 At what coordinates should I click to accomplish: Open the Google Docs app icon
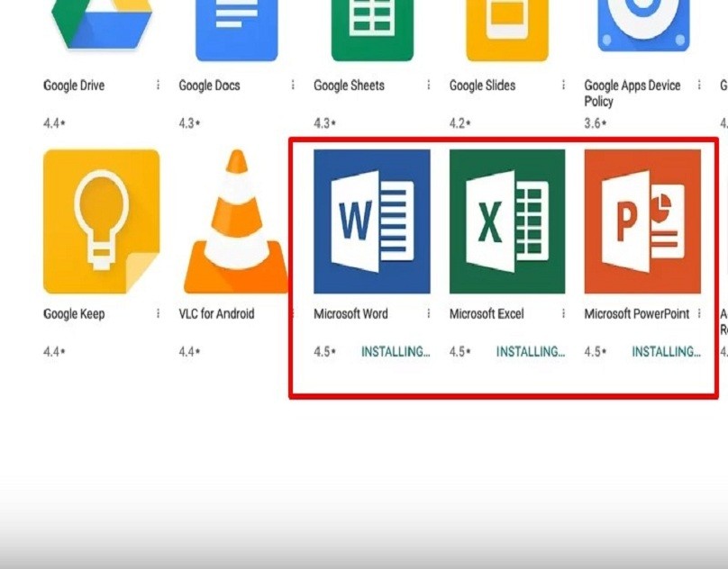237,31
